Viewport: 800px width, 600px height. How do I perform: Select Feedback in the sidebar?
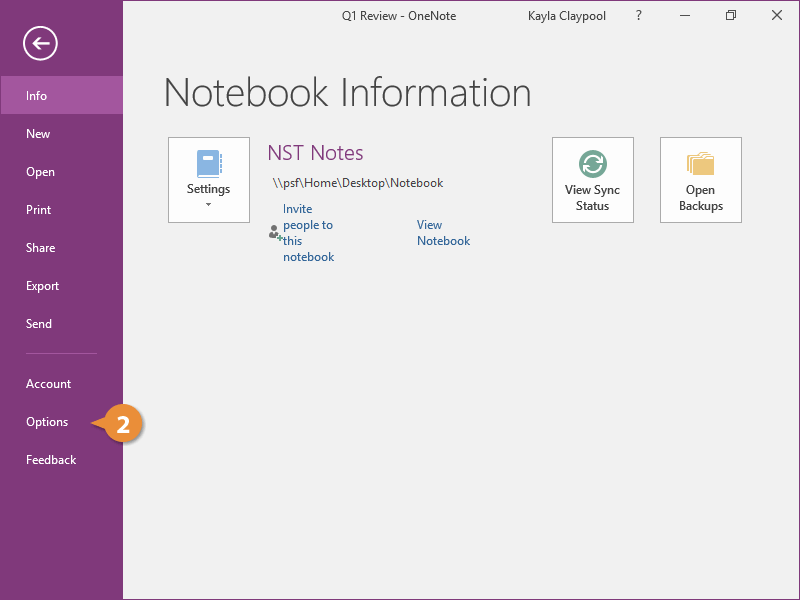(62, 460)
